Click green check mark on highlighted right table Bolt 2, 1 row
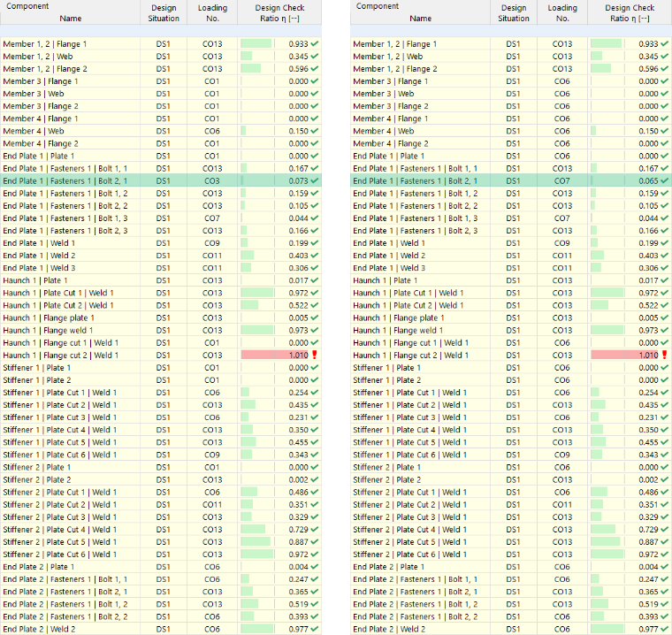The image size is (672, 635). coord(665,181)
